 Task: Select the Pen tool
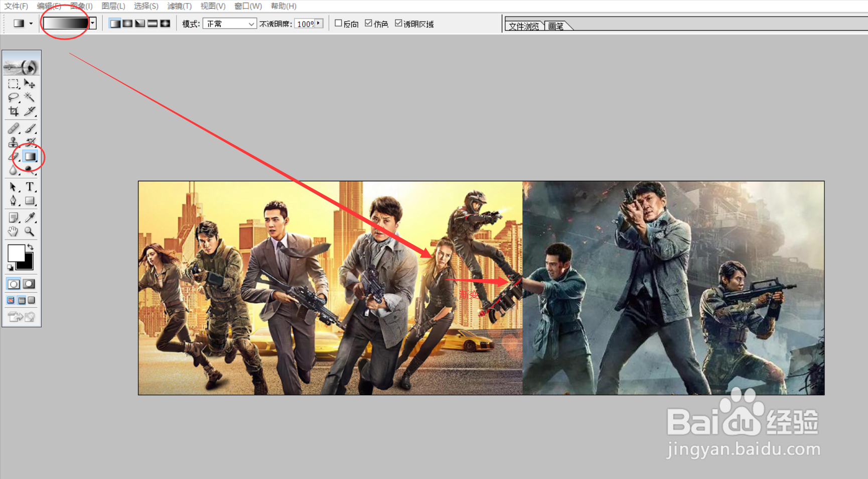14,201
